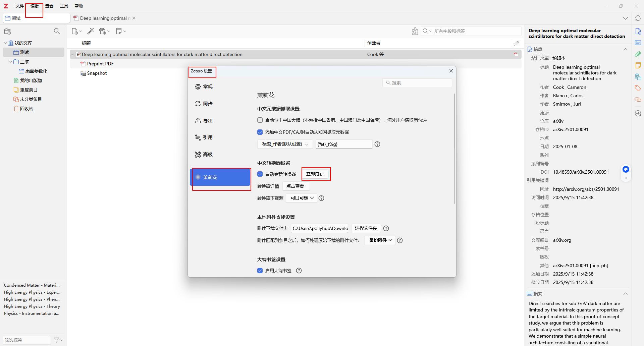Click the settings dialog vertical scrollbar
The image size is (644, 346).
coord(455,149)
